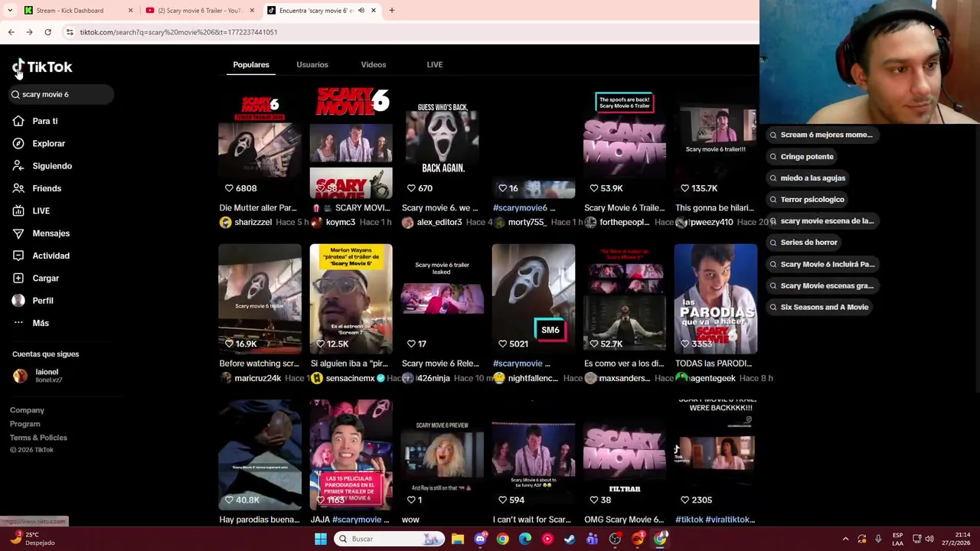Mute the TikTok tab audio icon
980x551 pixels.
[x=361, y=11]
